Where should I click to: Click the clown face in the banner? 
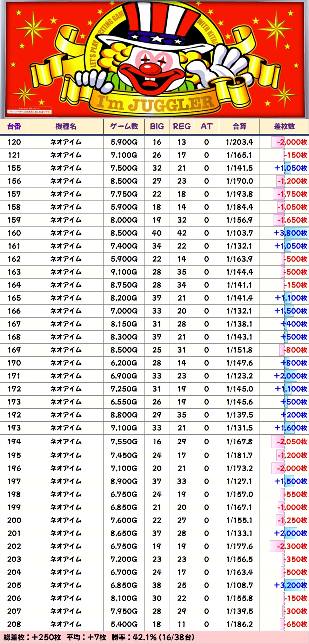pos(151,67)
